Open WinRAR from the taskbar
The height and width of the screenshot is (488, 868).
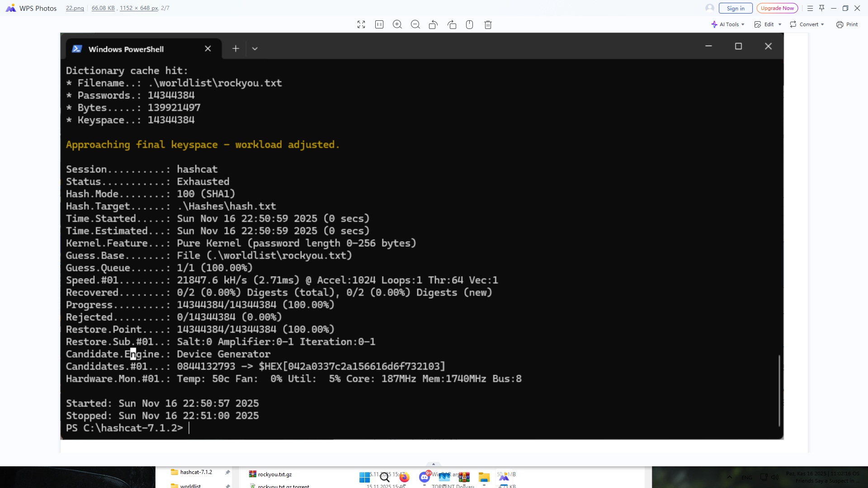(464, 477)
